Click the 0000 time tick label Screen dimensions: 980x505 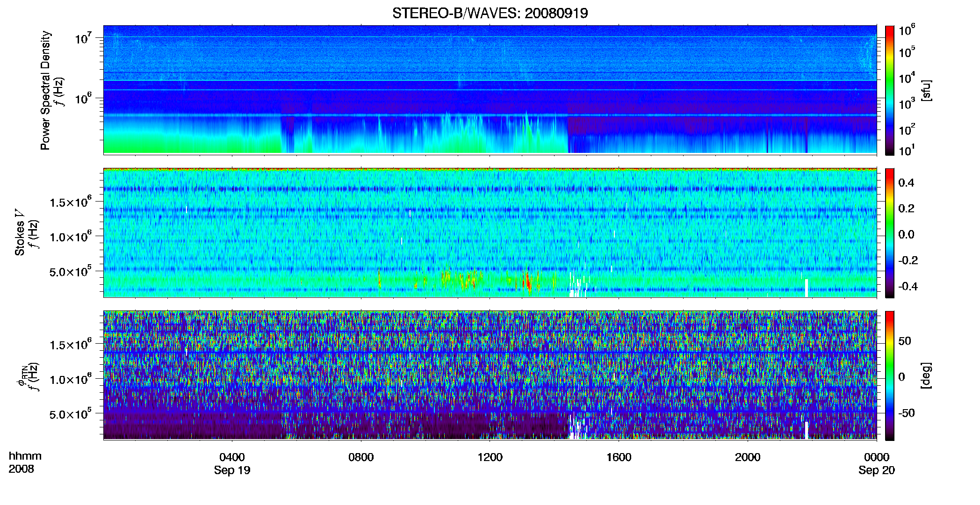tap(877, 457)
